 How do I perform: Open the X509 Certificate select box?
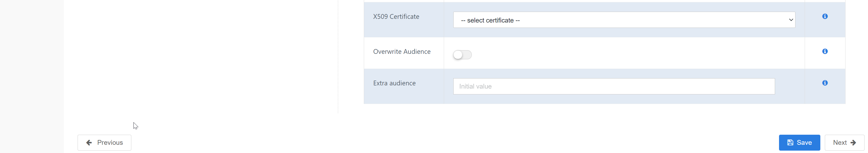point(624,20)
